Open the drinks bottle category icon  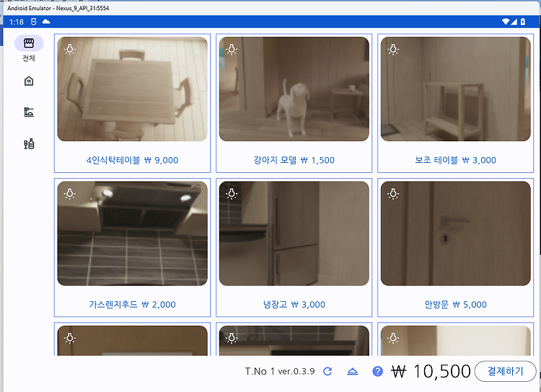tap(29, 143)
